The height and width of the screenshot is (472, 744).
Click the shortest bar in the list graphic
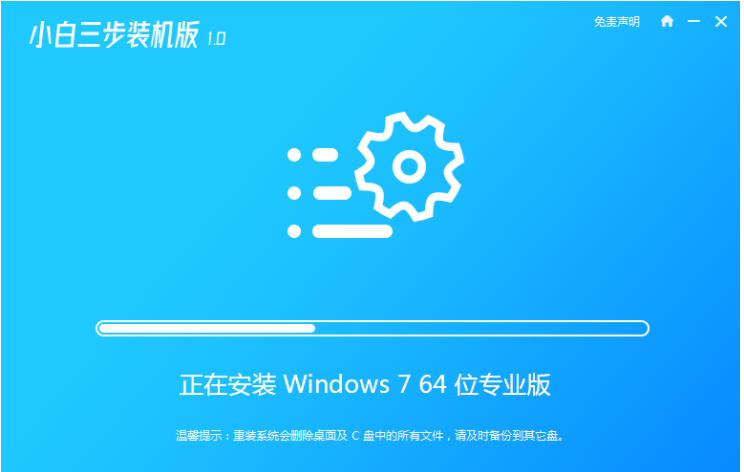point(325,155)
